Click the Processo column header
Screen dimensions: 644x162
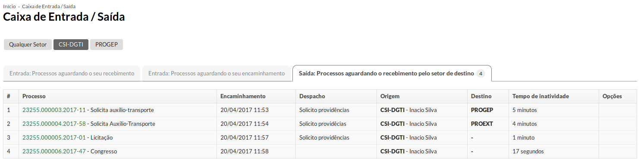34,96
